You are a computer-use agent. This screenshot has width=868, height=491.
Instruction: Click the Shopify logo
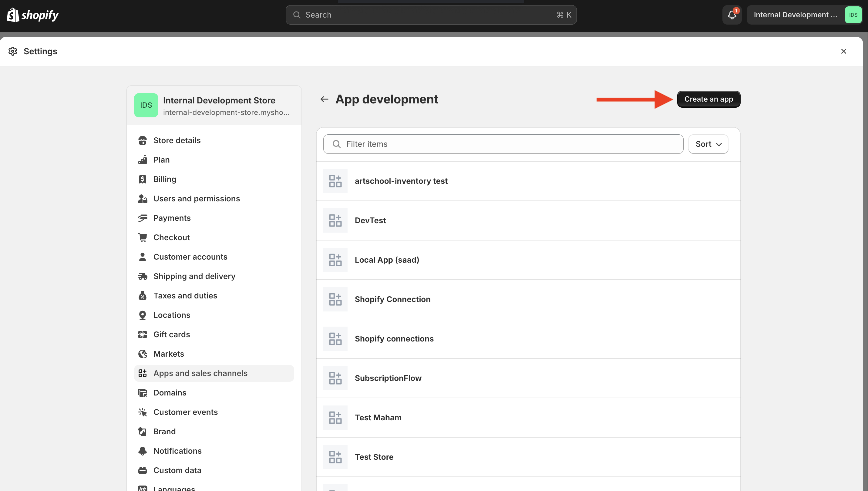(x=33, y=15)
